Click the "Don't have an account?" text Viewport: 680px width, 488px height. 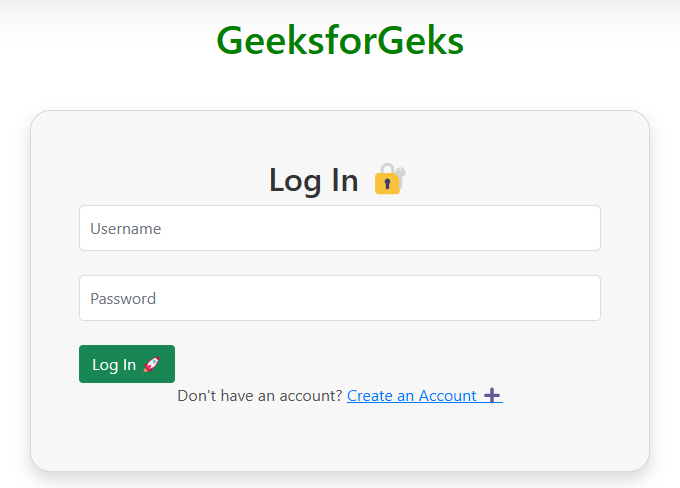(x=259, y=396)
